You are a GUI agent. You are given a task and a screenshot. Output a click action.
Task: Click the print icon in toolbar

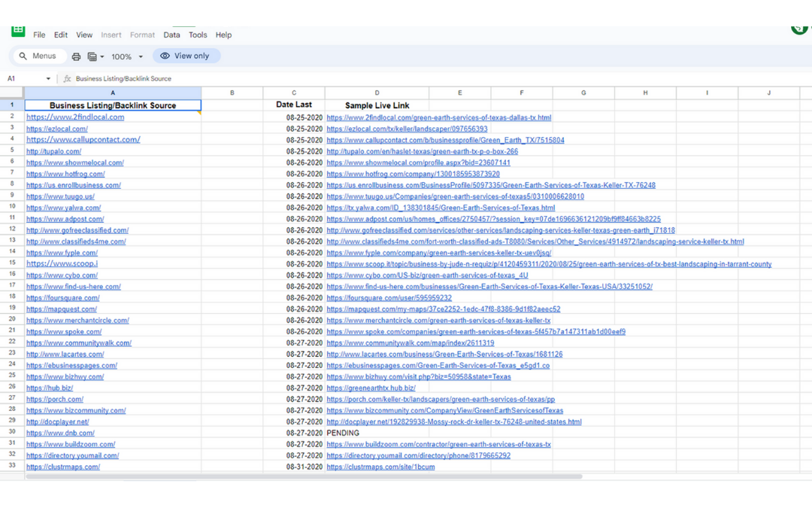point(76,56)
